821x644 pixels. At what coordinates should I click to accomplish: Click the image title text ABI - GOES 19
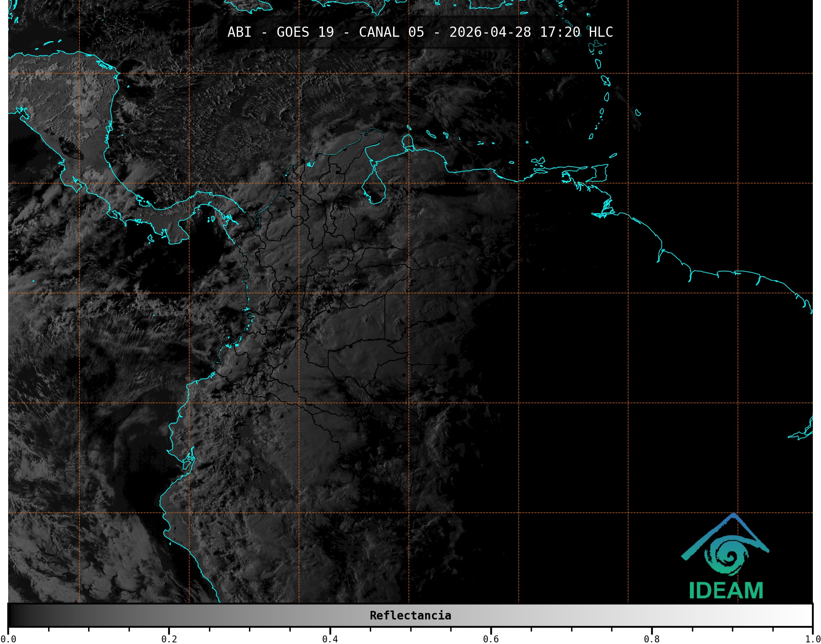[x=280, y=32]
